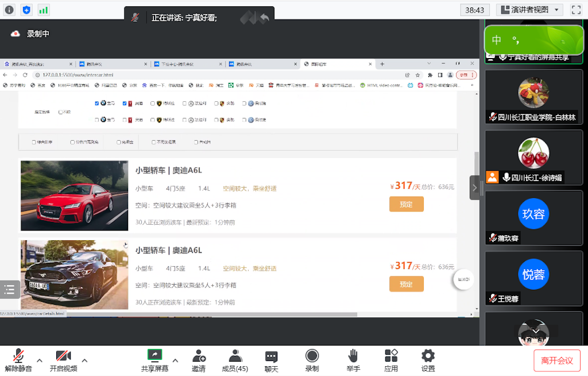Click the 离开会议 leave meeting button
The width and height of the screenshot is (588, 376).
pyautogui.click(x=557, y=360)
